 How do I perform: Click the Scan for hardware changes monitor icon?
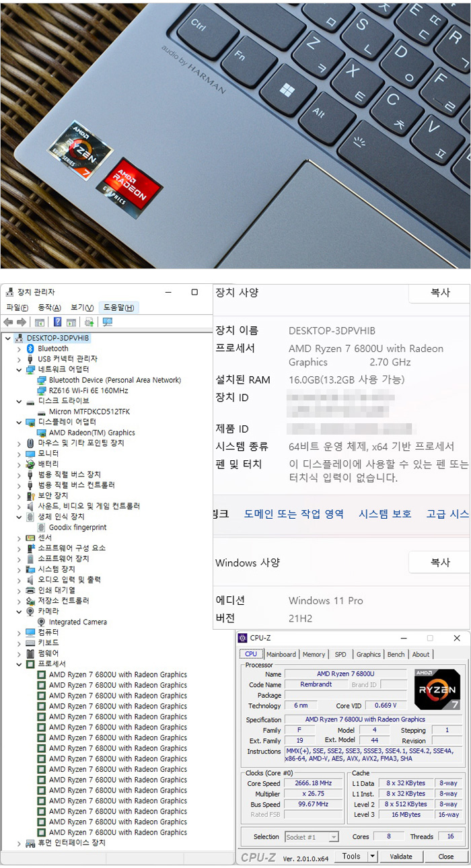tap(107, 322)
